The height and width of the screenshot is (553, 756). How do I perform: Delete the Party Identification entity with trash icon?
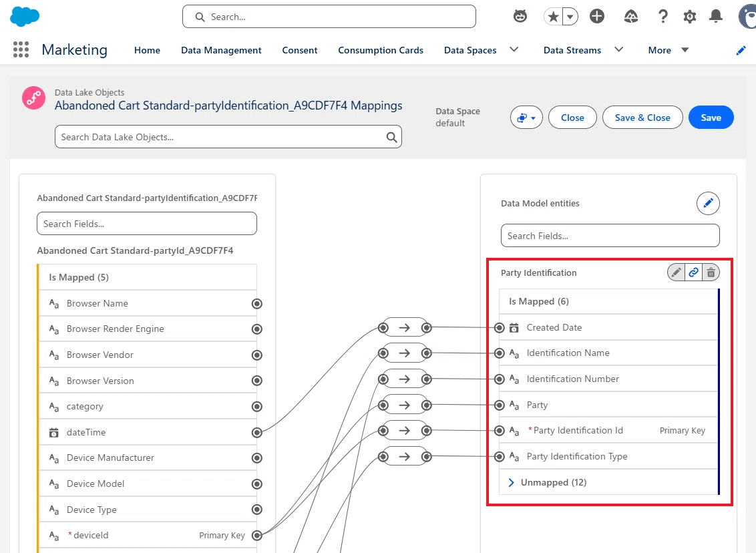click(711, 272)
